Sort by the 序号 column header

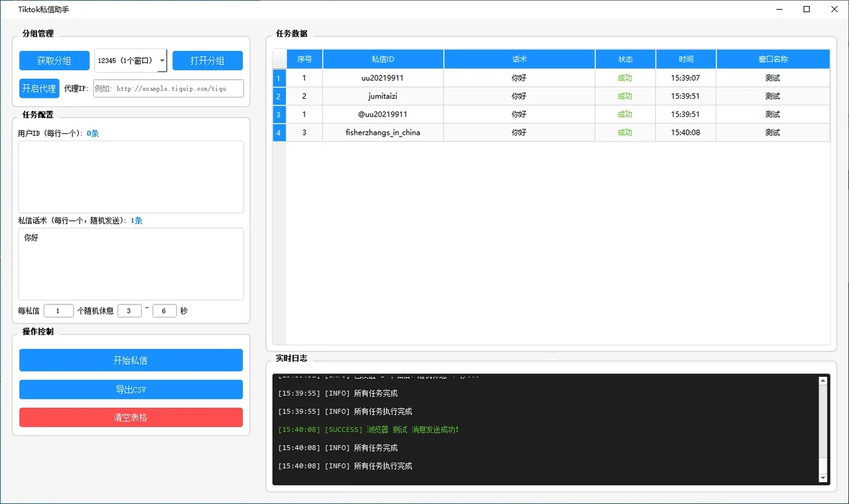pos(304,59)
